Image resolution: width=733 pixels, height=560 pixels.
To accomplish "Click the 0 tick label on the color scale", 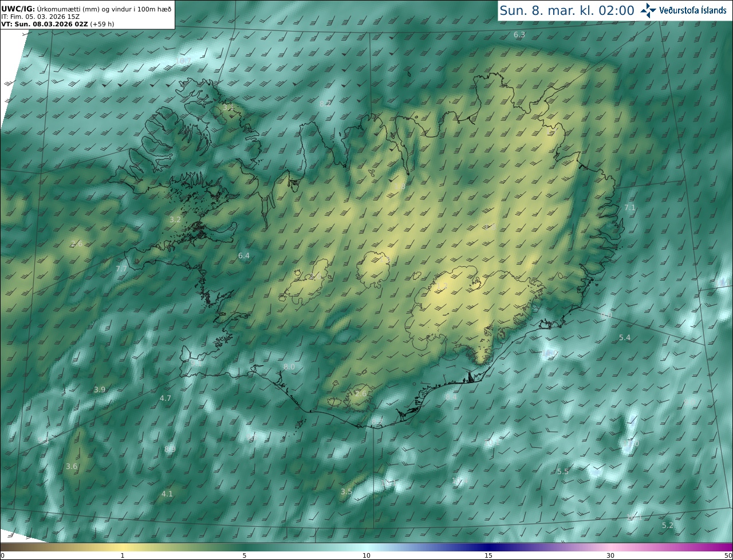I will pyautogui.click(x=2, y=555).
